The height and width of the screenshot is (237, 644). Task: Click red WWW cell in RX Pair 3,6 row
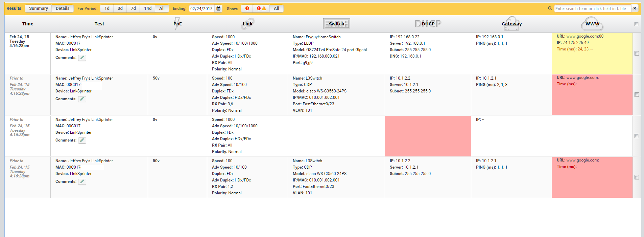click(592, 95)
